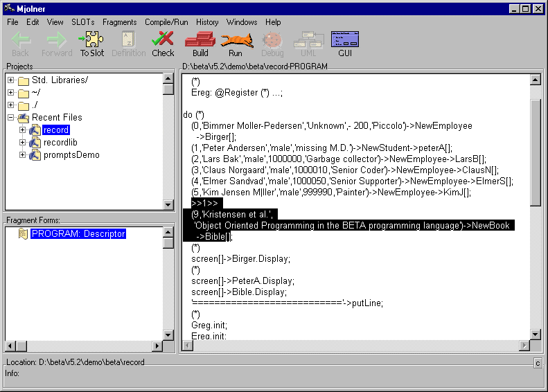The height and width of the screenshot is (392, 548).
Task: Expand the recordlib file node
Action: point(22,143)
